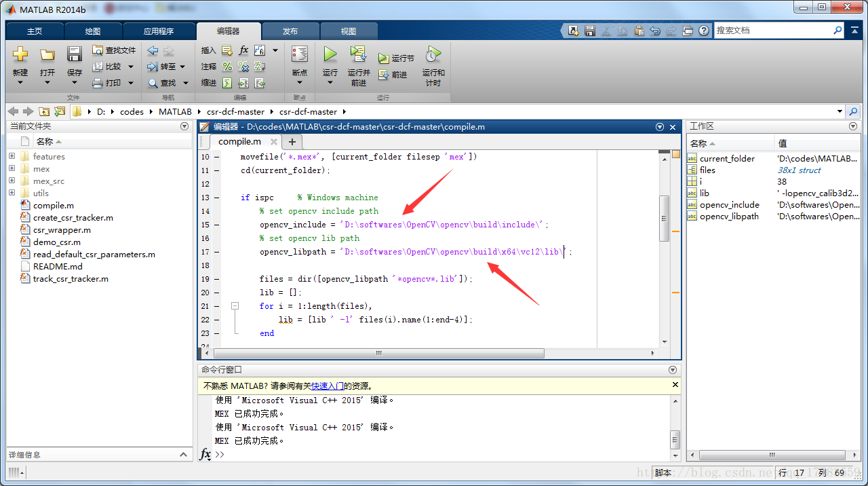The height and width of the screenshot is (486, 868).
Task: Click the switch windows icon in quick access toolbar
Action: [688, 31]
